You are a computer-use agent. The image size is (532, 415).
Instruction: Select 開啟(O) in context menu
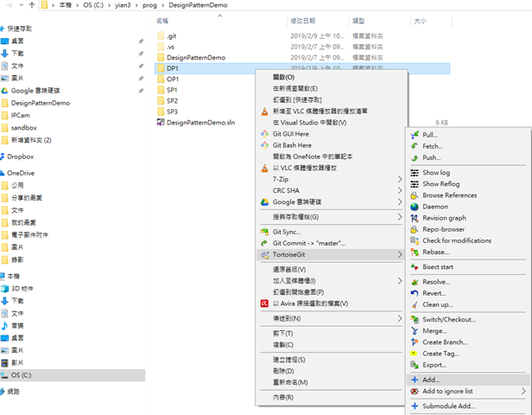coord(283,78)
